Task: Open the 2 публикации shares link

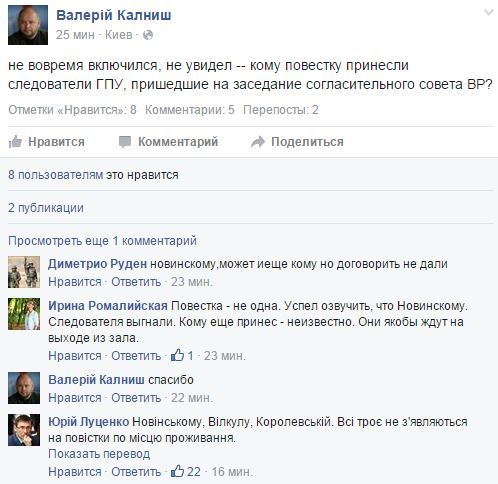Action: pyautogui.click(x=46, y=208)
